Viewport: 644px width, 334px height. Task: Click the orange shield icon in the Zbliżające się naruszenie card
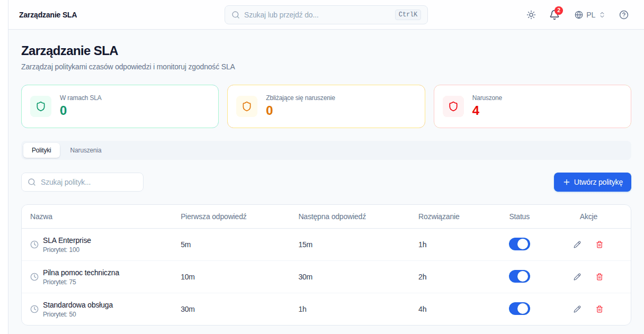click(247, 106)
